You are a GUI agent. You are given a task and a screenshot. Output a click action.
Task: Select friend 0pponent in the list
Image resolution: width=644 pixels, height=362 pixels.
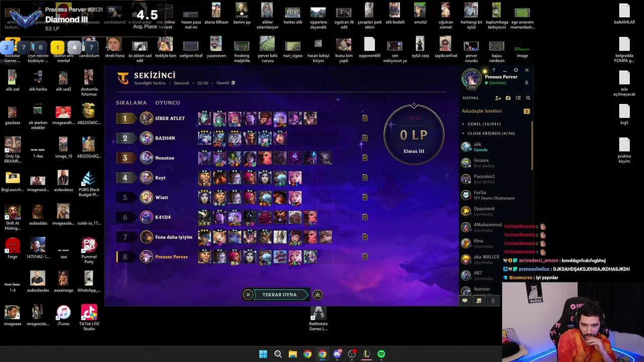pyautogui.click(x=496, y=211)
